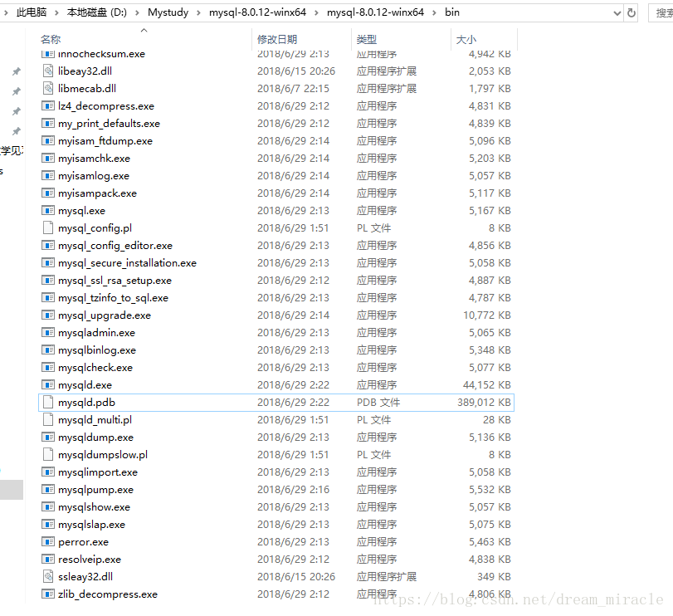Select the mysqlslap.exe file name
This screenshot has width=673, height=616.
pos(91,525)
